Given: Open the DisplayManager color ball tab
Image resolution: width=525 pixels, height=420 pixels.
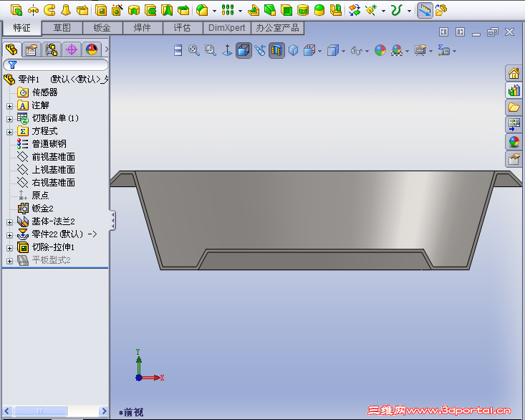Looking at the screenshot, I should click(x=92, y=50).
